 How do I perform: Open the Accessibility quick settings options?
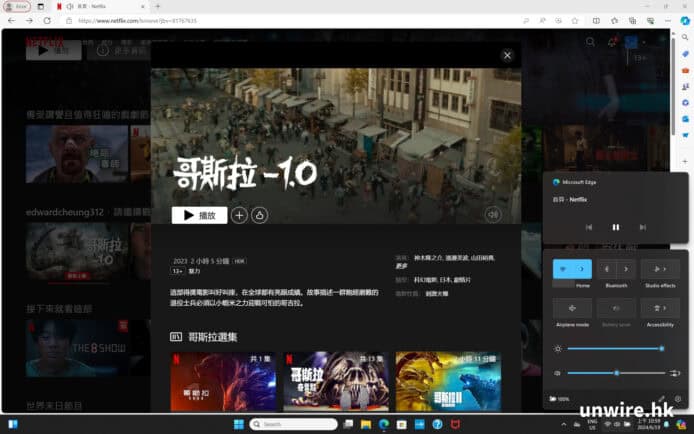(x=660, y=309)
